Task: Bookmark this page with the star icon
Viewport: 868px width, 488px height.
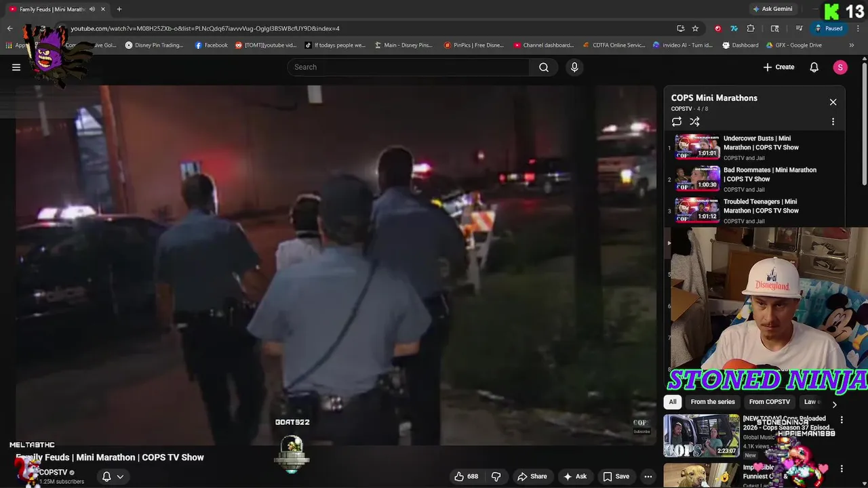Action: click(695, 28)
